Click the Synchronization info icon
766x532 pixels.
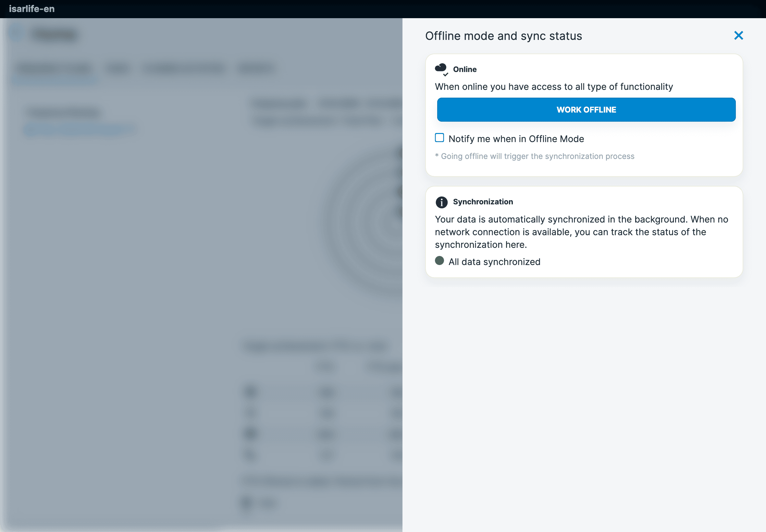point(441,202)
